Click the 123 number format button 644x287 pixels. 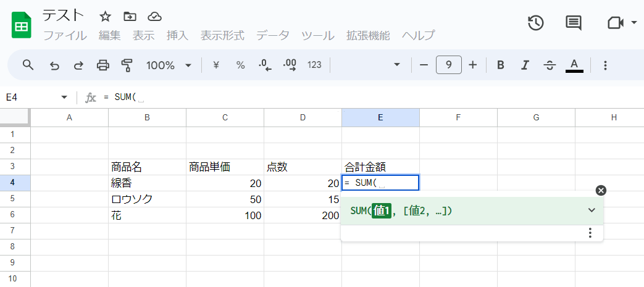(x=314, y=65)
